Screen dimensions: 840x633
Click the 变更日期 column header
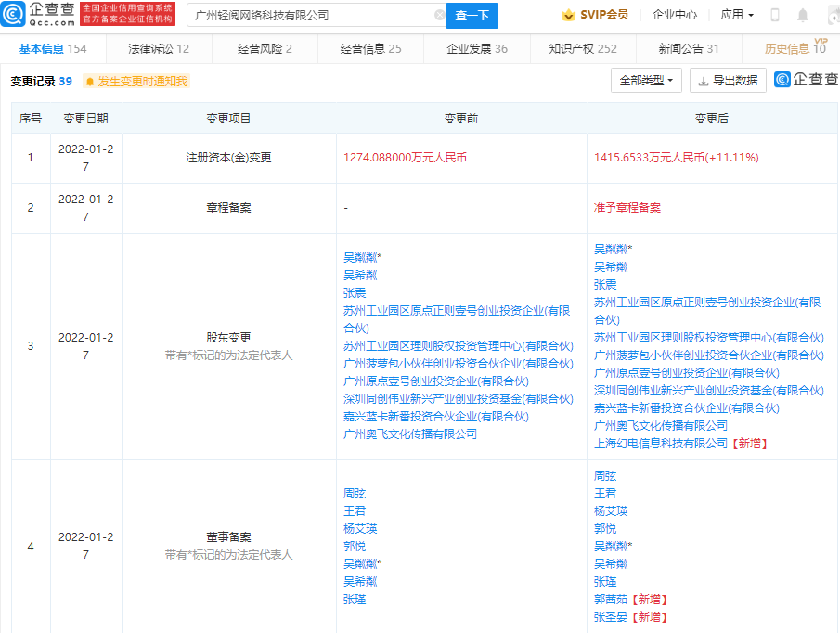pos(85,119)
